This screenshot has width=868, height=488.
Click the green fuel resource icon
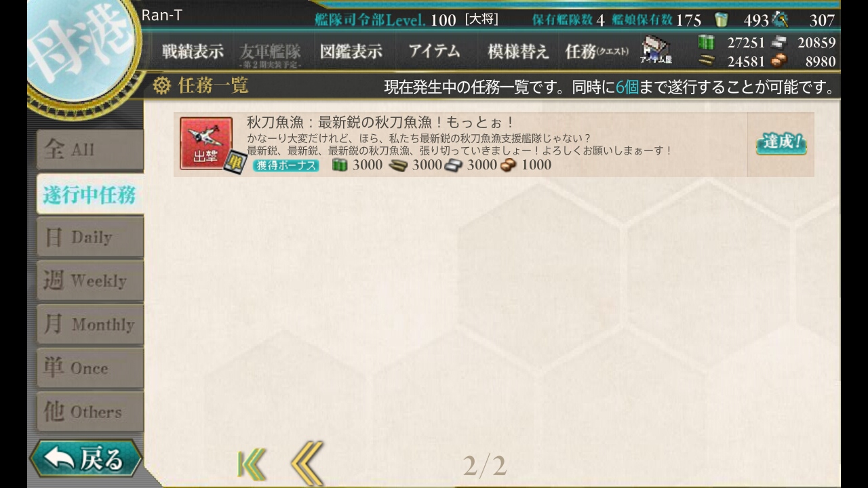coord(707,43)
